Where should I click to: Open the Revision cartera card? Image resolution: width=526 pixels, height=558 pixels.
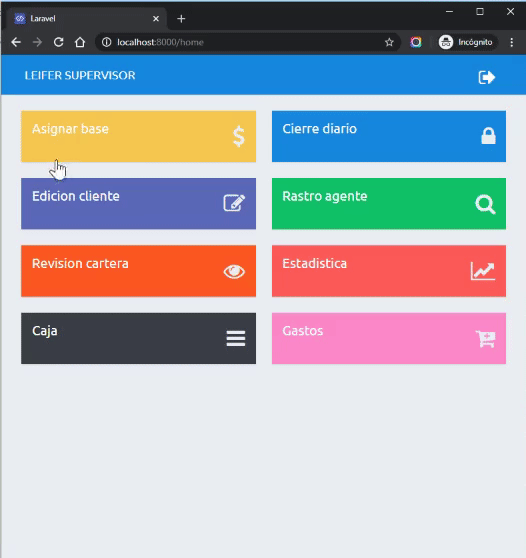[x=138, y=271]
